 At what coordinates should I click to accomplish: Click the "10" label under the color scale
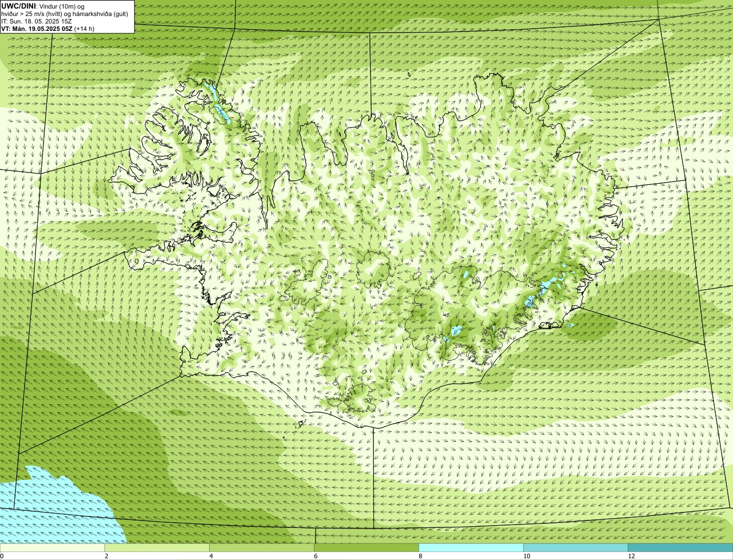pos(526,556)
